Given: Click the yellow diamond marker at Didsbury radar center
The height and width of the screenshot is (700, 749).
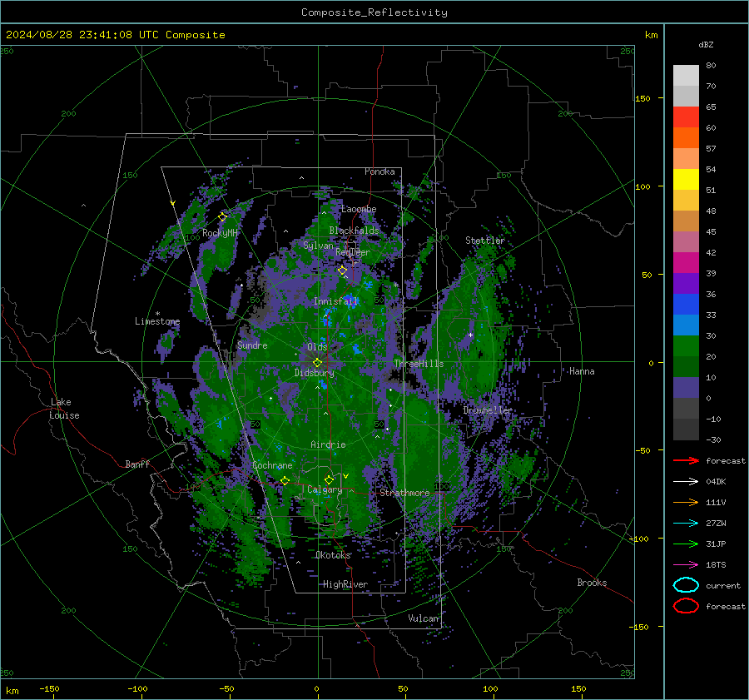Looking at the screenshot, I should pos(318,363).
